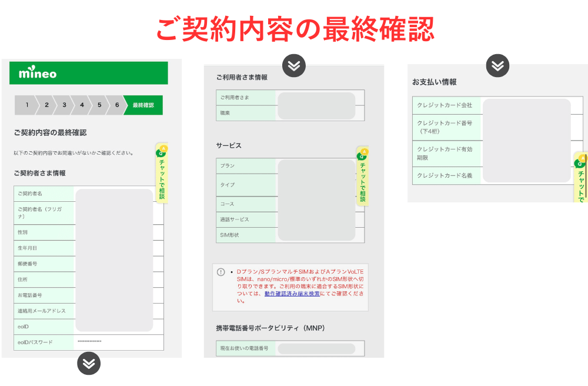The image size is (588, 386).
Task: Click the ご契約者名 row label
Action: pyautogui.click(x=30, y=194)
